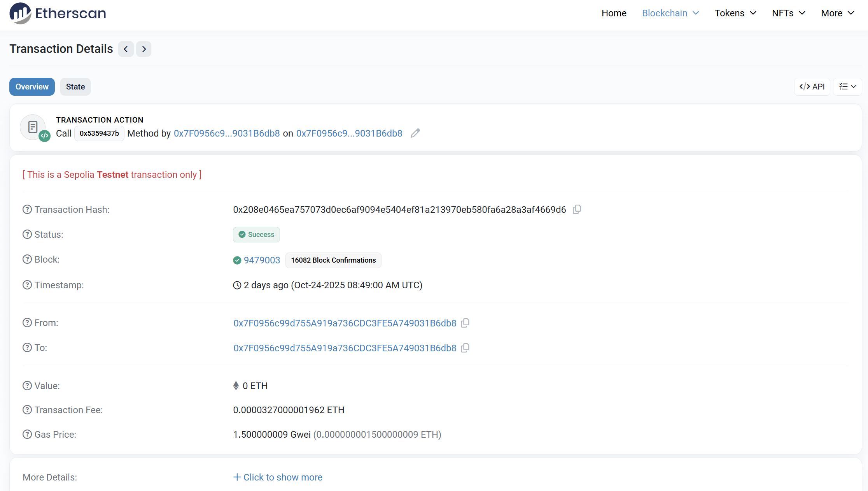
Task: Open block 9479003 link
Action: pos(262,260)
